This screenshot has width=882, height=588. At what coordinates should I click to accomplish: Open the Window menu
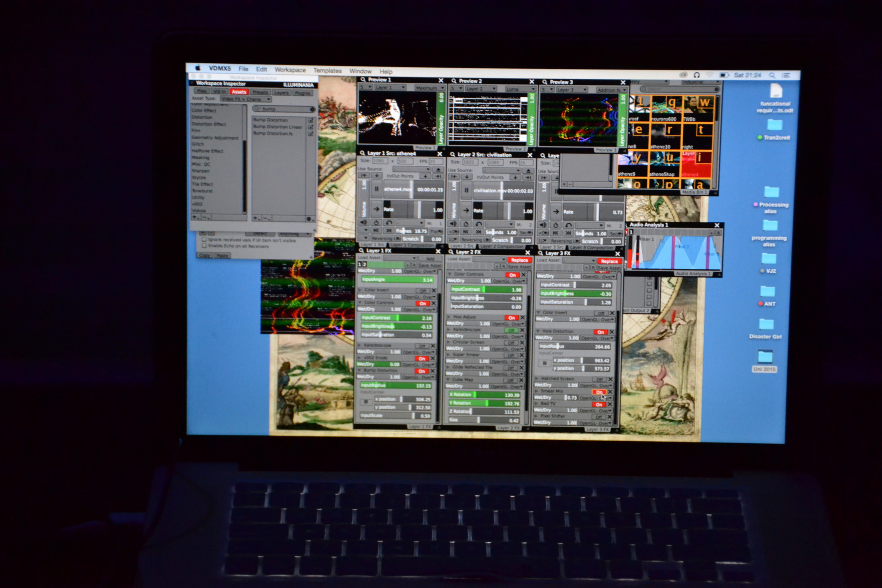pos(360,71)
